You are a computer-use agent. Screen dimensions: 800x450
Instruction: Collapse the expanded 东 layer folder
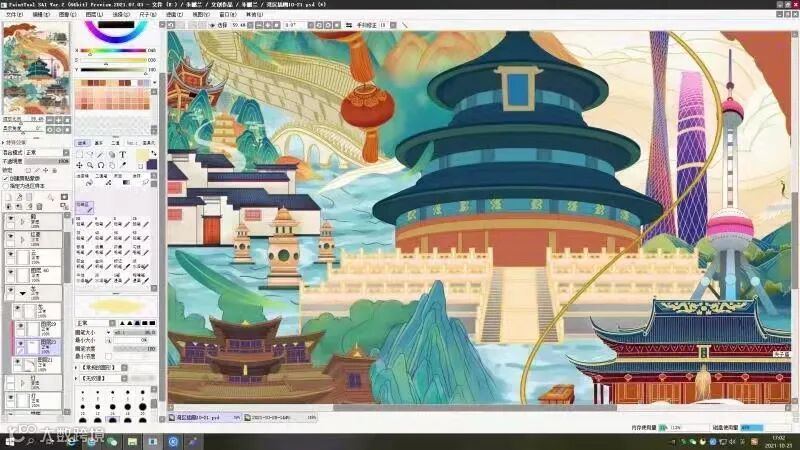point(22,293)
